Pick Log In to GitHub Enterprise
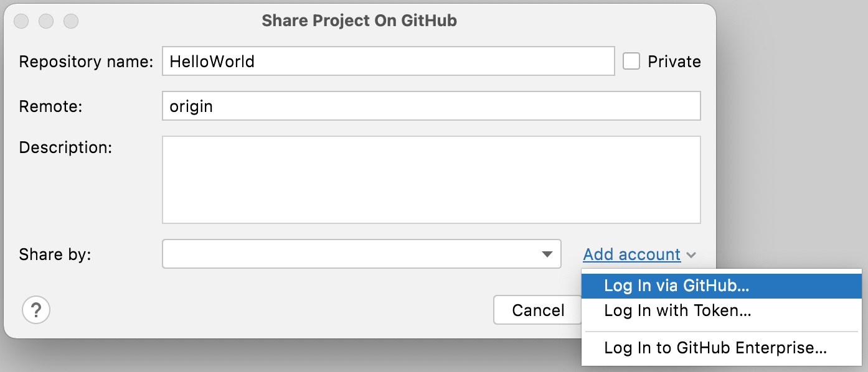868x372 pixels. pyautogui.click(x=715, y=348)
